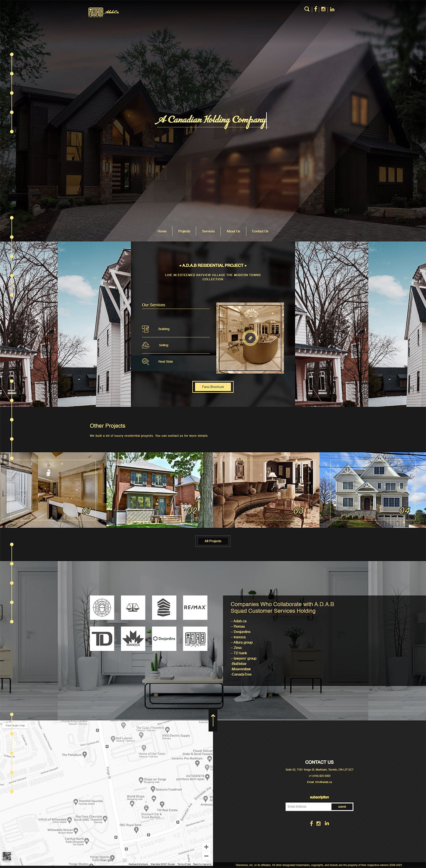Select the Selling service label
The image size is (426, 868).
(163, 345)
